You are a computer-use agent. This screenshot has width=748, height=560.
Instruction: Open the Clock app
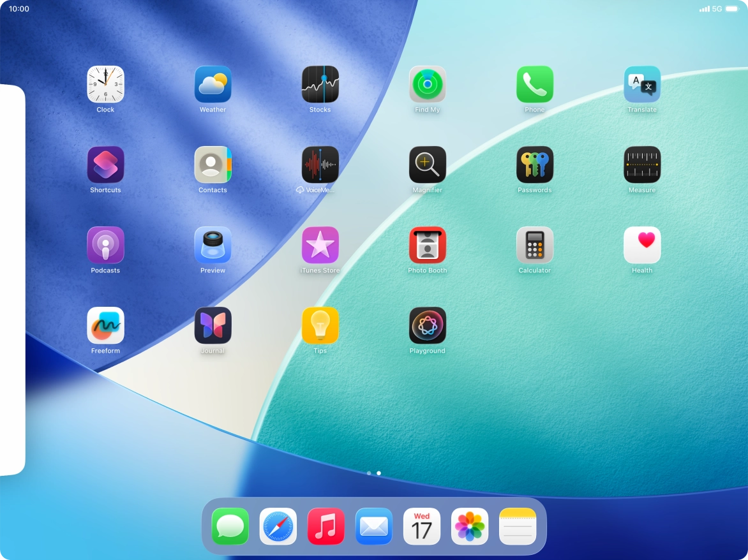tap(105, 85)
